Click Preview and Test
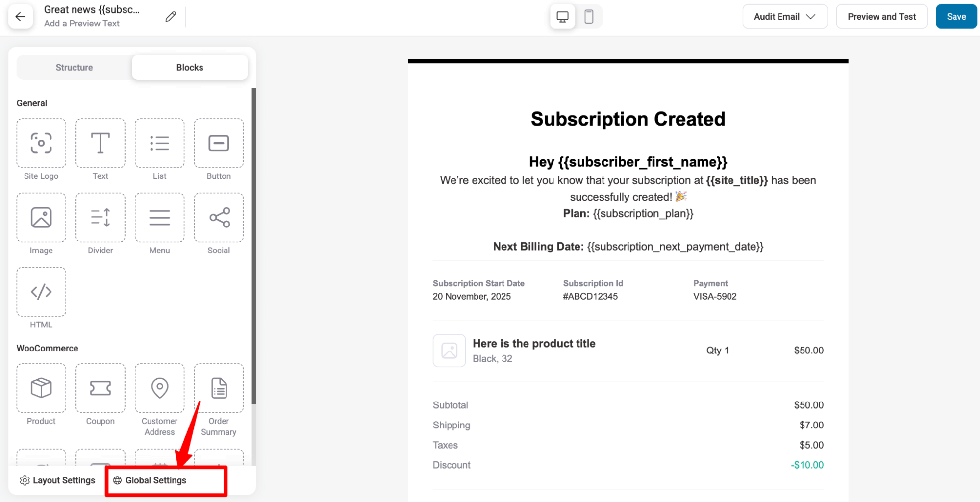 [881, 16]
